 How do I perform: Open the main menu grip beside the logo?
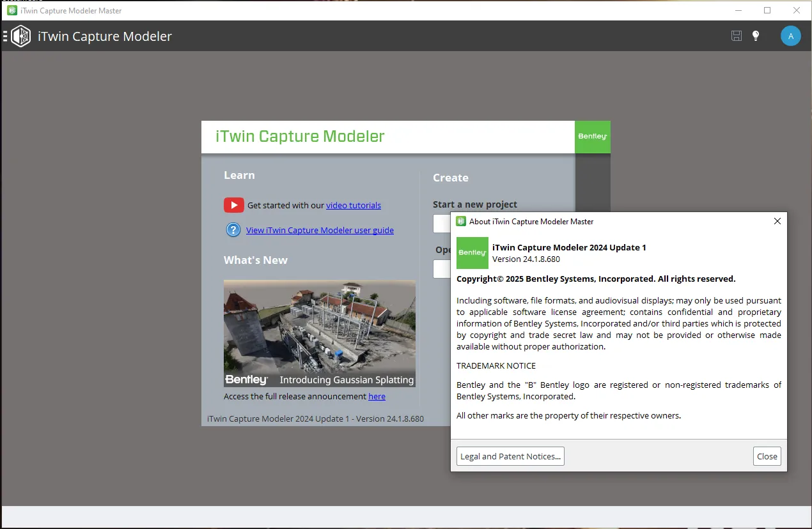5,36
